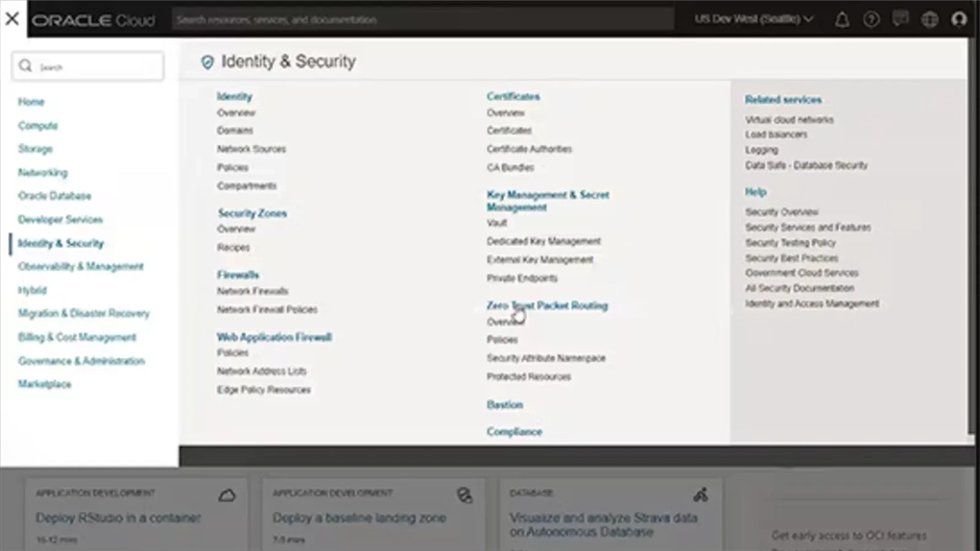Open Security Best Practices help link
980x551 pixels.
pos(792,258)
